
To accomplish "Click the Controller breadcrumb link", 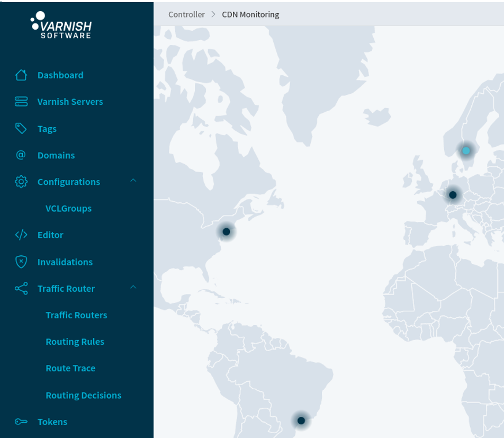I will (186, 14).
